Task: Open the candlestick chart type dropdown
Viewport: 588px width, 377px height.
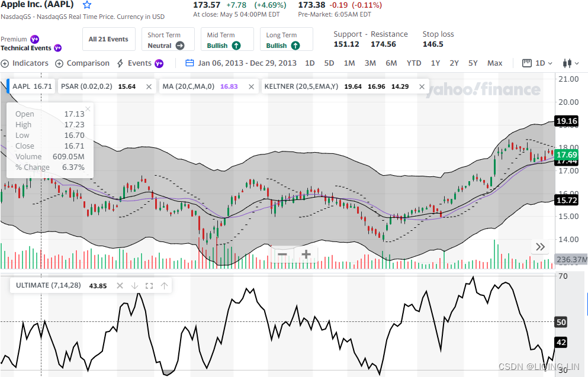Action: [x=571, y=63]
